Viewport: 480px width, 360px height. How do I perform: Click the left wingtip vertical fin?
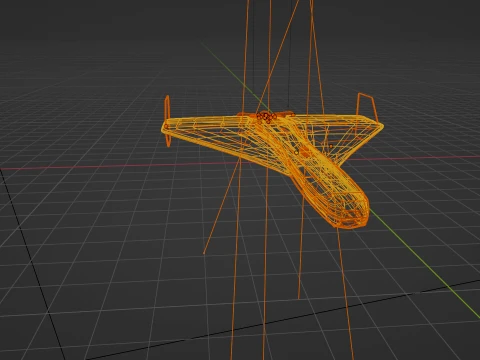167,121
